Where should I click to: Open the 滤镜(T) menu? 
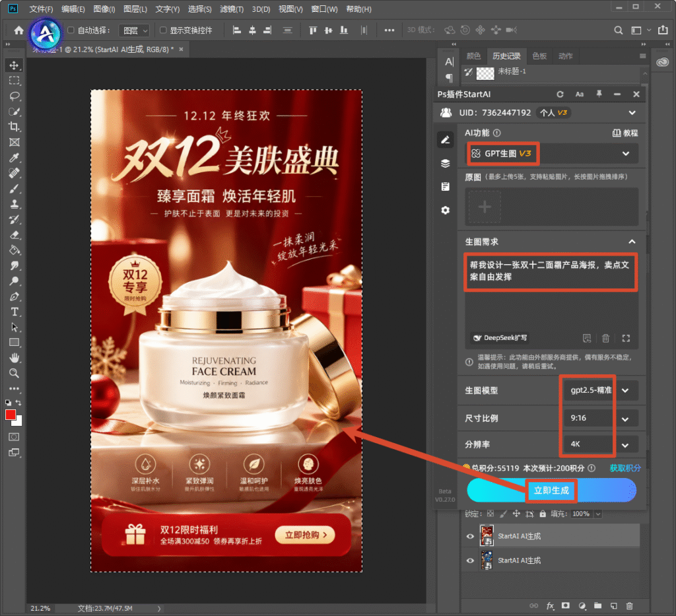[x=232, y=9]
